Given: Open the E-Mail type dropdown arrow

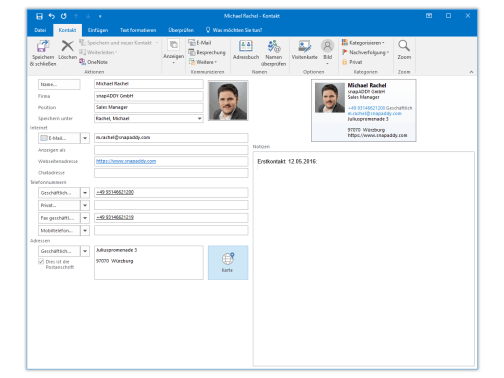Looking at the screenshot, I should tap(85, 138).
